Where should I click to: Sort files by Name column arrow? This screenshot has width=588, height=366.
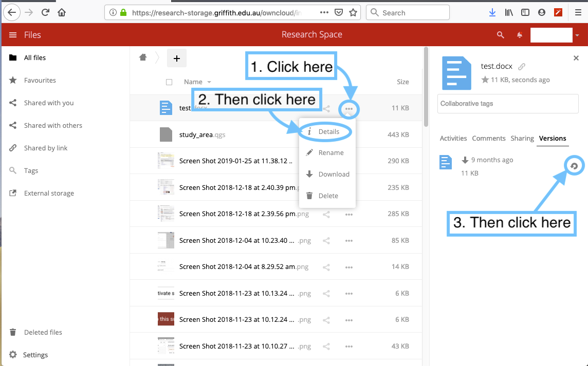[209, 82]
